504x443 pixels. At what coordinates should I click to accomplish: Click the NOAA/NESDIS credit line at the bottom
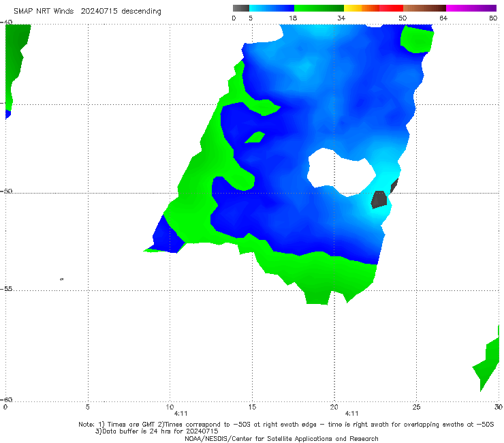click(281, 439)
